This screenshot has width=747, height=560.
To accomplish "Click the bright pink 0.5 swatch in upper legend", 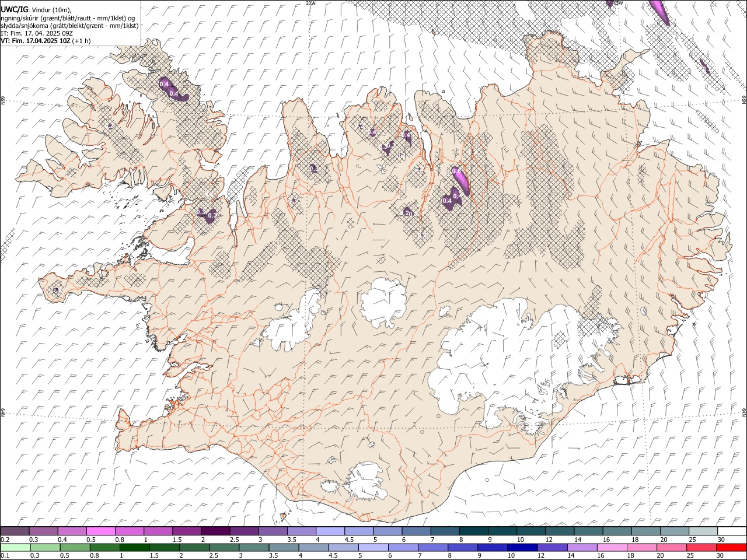I will [100, 531].
